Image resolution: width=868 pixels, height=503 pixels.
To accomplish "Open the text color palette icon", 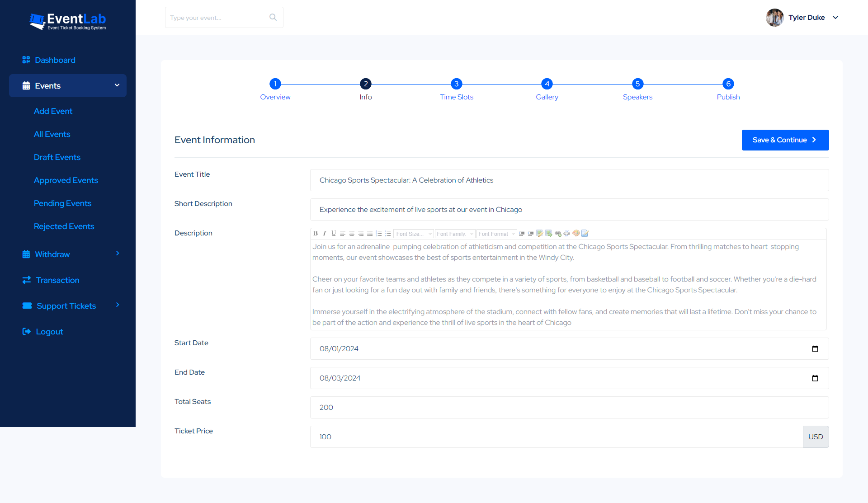I will tap(576, 234).
